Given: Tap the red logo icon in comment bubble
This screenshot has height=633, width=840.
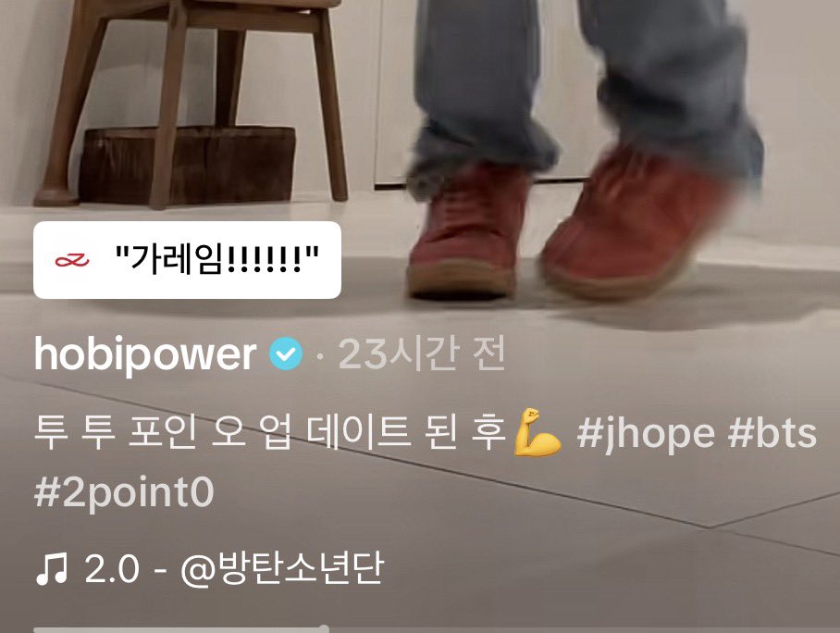Looking at the screenshot, I should [x=72, y=260].
